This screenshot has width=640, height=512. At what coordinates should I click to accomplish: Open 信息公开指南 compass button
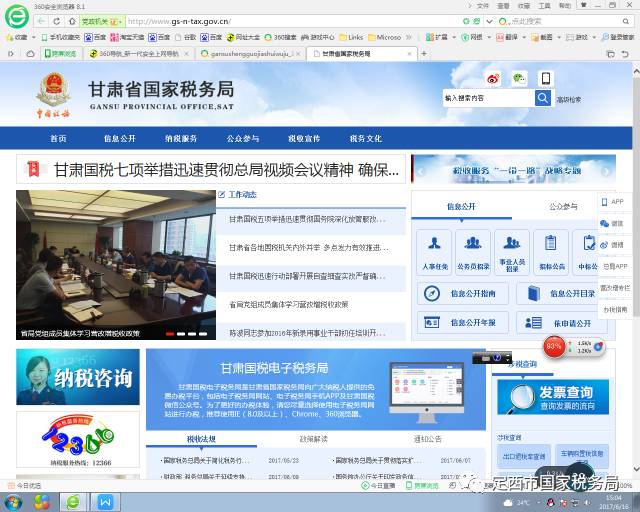coord(463,293)
